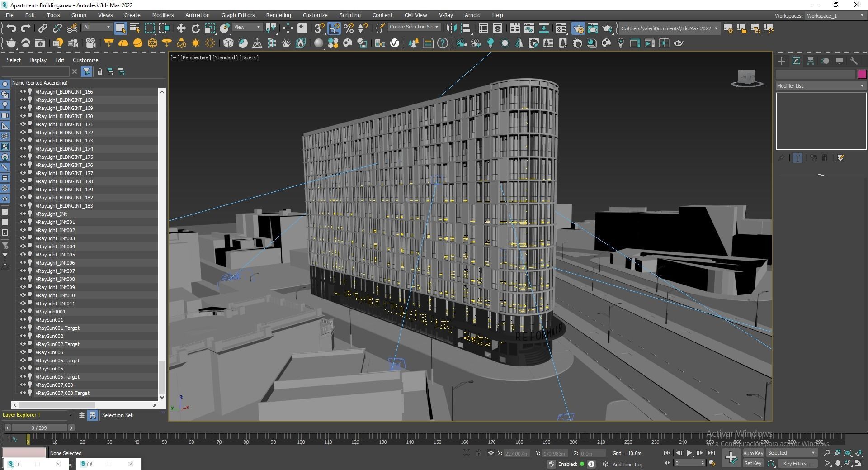Hide VRayLight_BLDNGINT_172 with its eye icon
This screenshot has width=868, height=470.
[x=23, y=132]
